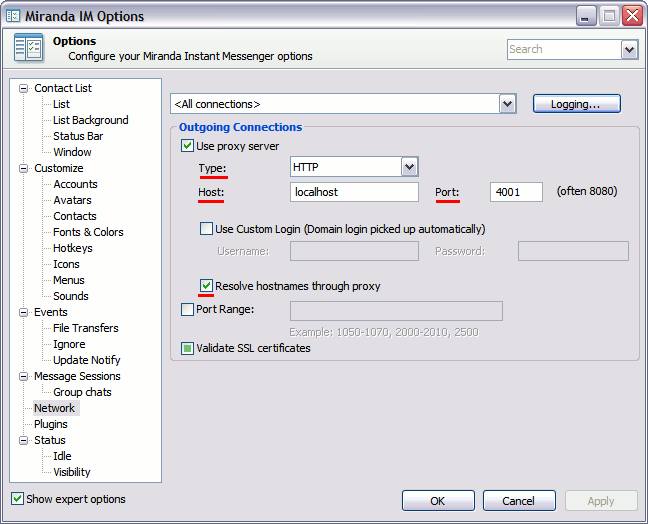Open Sounds options
Viewport: 648px width, 524px height.
[x=70, y=296]
